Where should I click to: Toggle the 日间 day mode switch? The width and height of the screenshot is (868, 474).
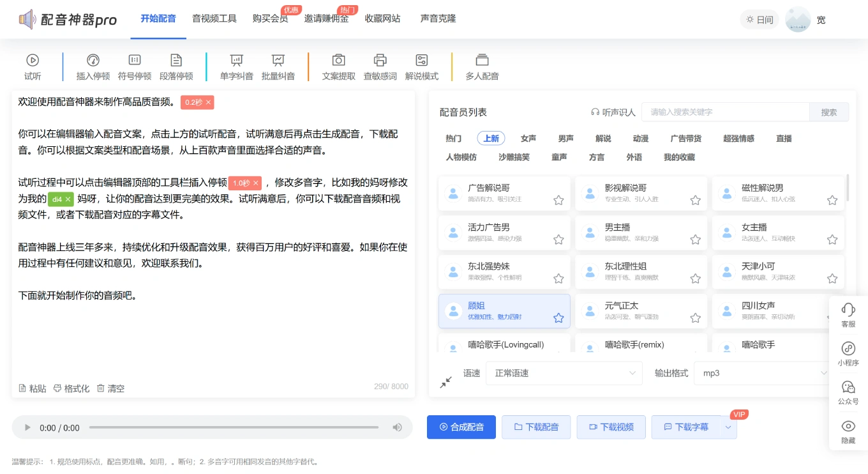759,20
